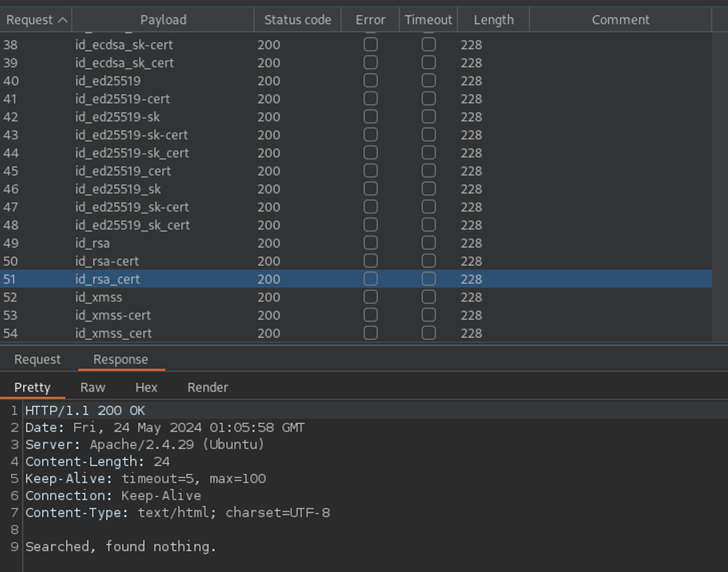Toggle Error checkbox for id_ecdsa_sk-cert row
This screenshot has width=728, height=572.
370,44
